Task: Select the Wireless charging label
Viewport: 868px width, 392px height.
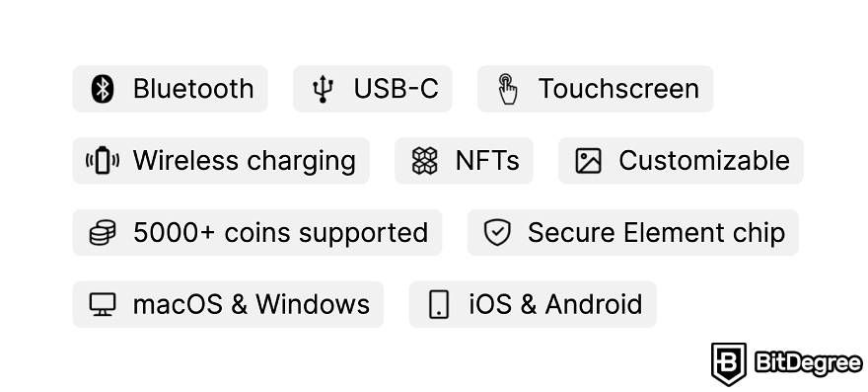Action: tap(245, 161)
